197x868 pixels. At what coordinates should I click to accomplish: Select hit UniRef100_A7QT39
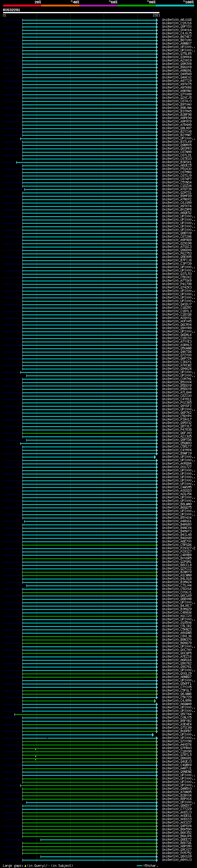pos(176,189)
